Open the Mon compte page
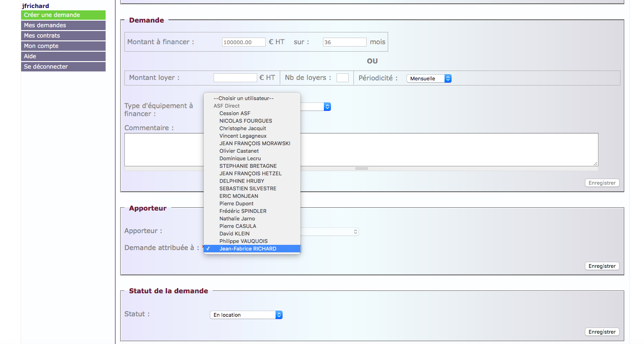Screen dimensions: 644x344 click(63, 46)
